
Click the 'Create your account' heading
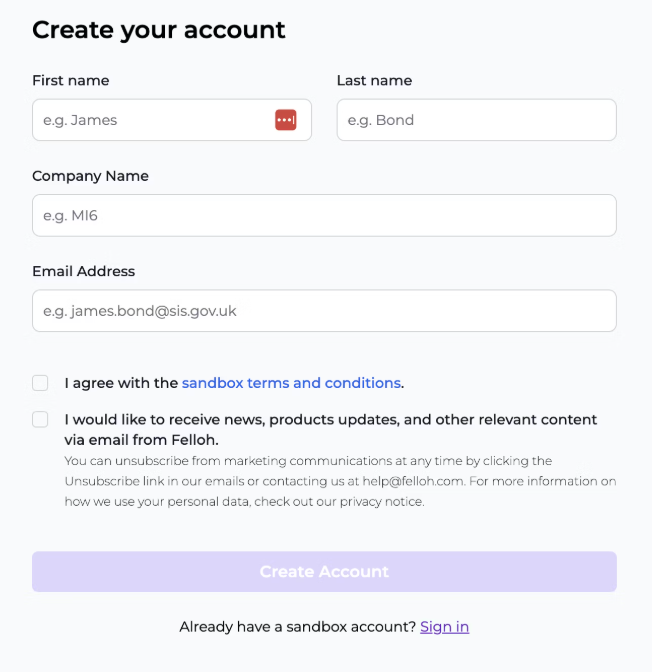[x=159, y=30]
